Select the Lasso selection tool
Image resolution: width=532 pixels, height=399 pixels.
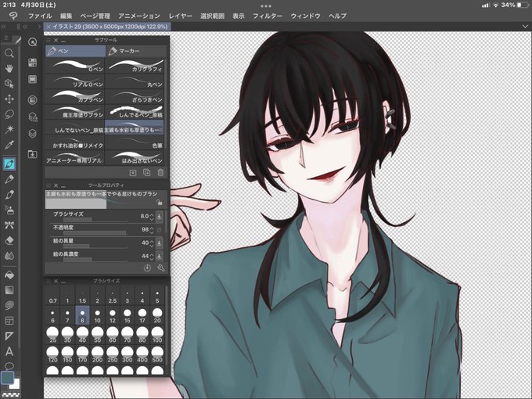click(9, 114)
